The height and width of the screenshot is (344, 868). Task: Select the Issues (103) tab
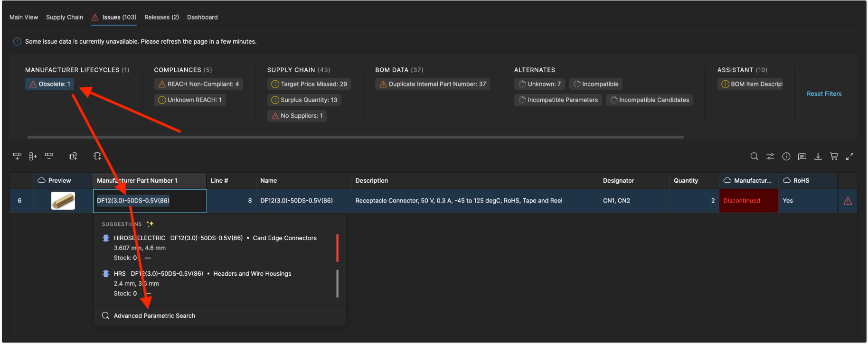[x=114, y=17]
